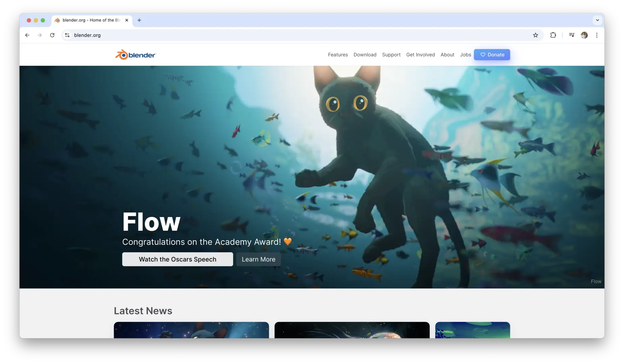624x364 pixels.
Task: Click the Flow image credit link
Action: [596, 281]
